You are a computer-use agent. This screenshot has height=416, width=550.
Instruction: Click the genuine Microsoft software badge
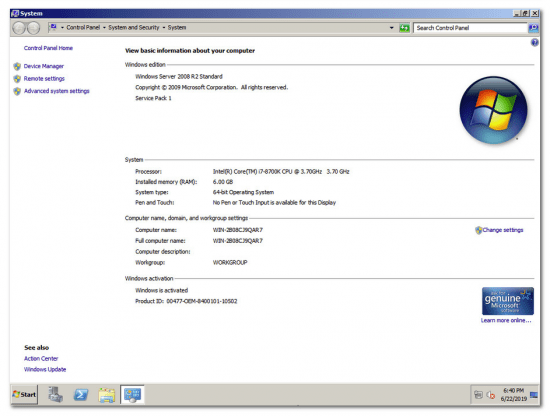(x=508, y=301)
